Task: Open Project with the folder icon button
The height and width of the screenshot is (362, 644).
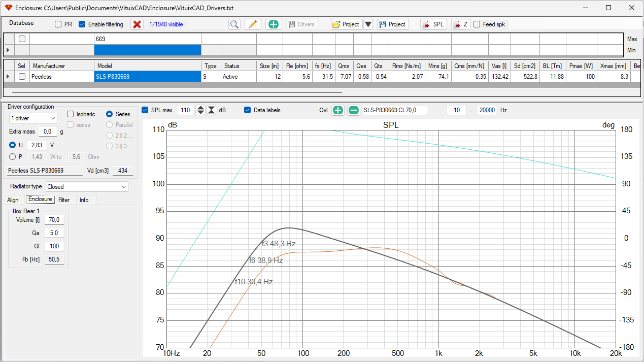Action: (x=347, y=24)
